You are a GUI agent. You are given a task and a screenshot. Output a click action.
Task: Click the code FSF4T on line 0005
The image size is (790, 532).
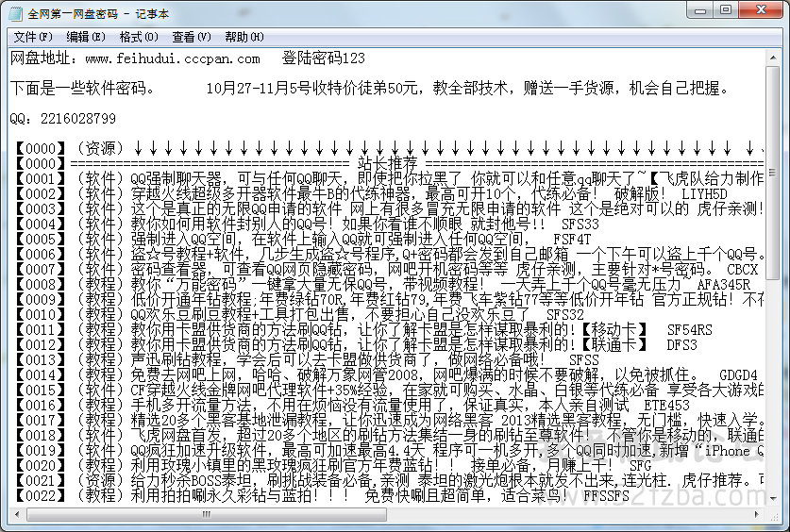tap(572, 240)
